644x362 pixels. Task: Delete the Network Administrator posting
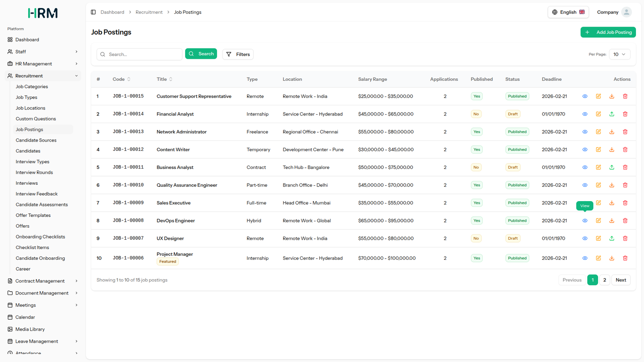(x=625, y=132)
